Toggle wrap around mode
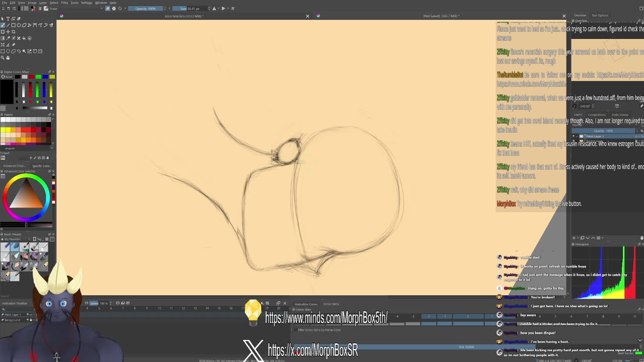 tap(233, 9)
